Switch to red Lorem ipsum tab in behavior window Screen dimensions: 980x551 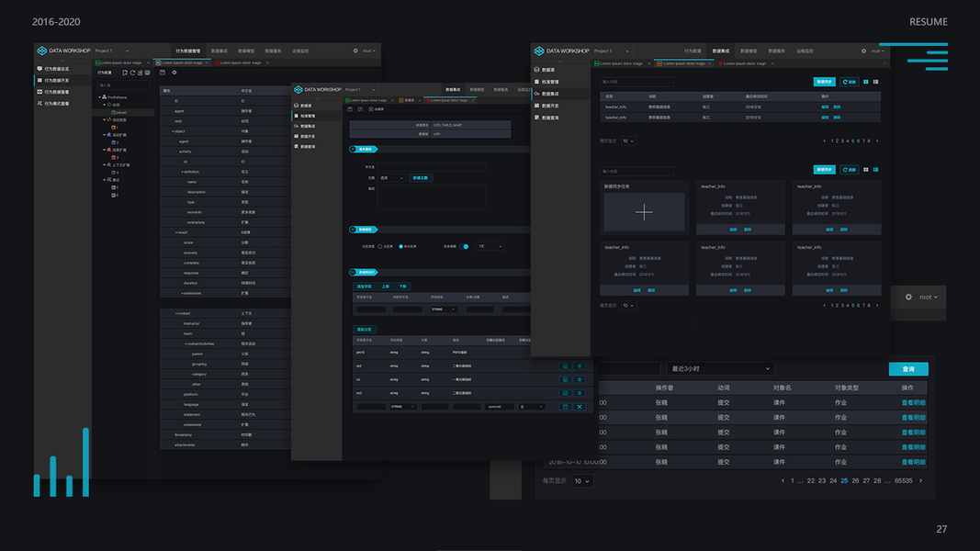coord(238,63)
